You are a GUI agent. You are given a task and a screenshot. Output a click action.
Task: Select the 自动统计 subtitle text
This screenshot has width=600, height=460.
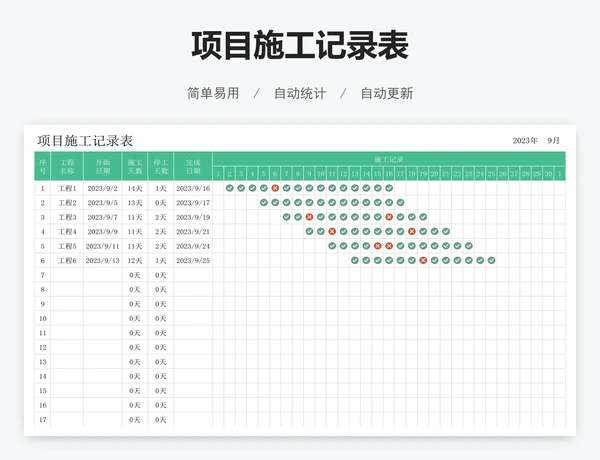point(300,93)
